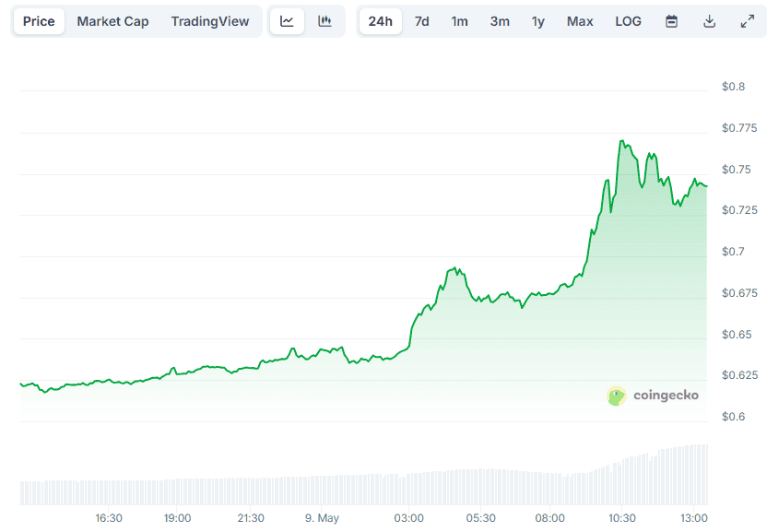Switch to the candlestick chart icon

tap(324, 21)
